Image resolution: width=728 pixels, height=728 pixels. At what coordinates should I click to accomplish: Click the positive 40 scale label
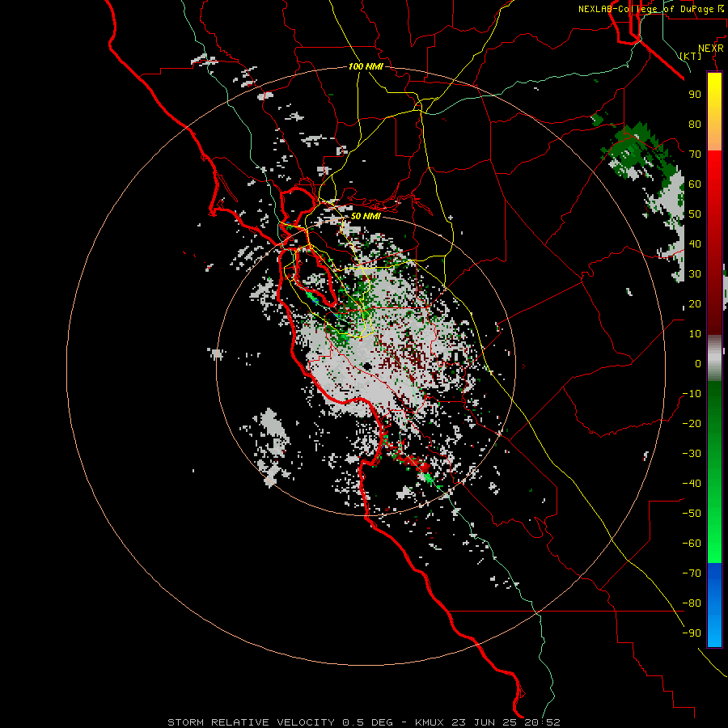pyautogui.click(x=695, y=243)
